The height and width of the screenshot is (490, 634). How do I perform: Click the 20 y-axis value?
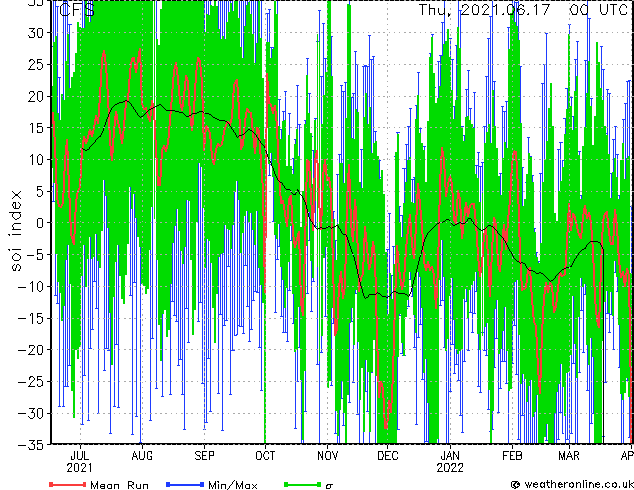[35, 96]
